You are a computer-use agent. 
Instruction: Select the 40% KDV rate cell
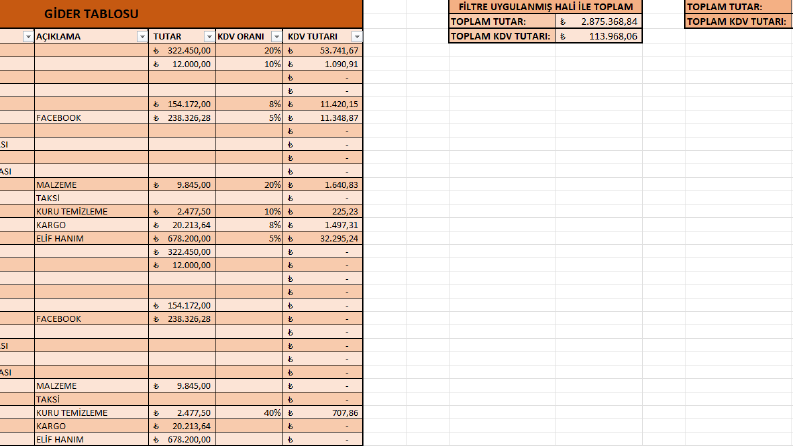point(249,413)
